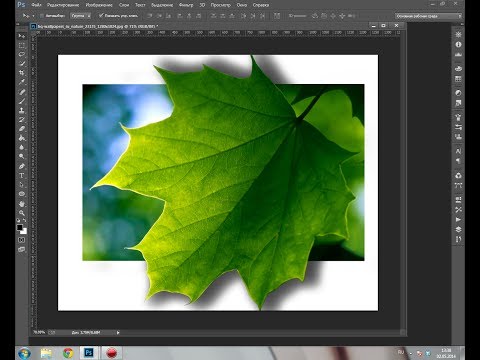This screenshot has width=480, height=360.
Task: Open Google Chrome from the taskbar
Action: point(68,353)
